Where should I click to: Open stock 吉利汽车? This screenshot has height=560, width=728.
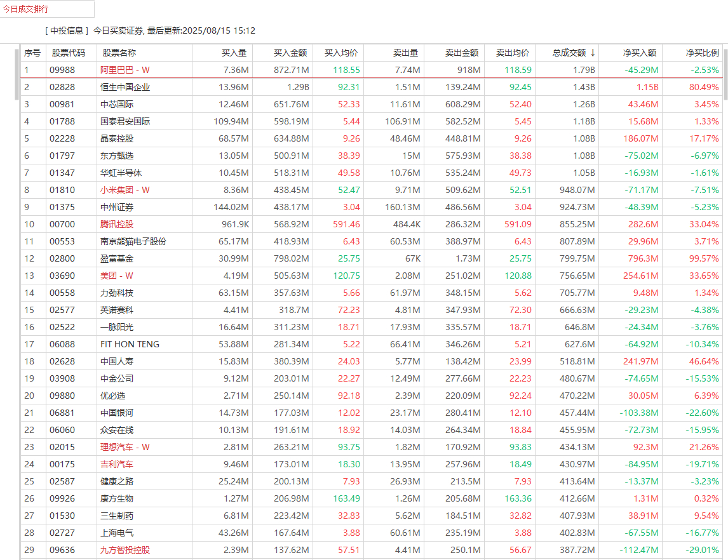click(116, 464)
